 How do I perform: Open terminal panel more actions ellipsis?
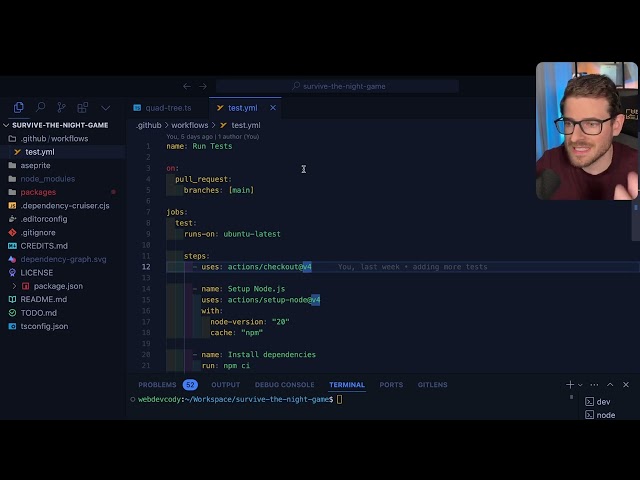594,384
